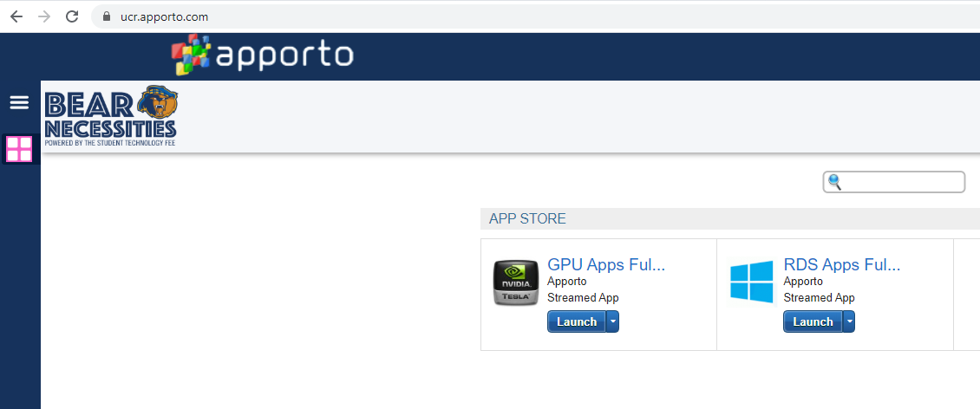Click the browser forward arrow
Image resolution: width=980 pixels, height=409 pixels.
[44, 16]
